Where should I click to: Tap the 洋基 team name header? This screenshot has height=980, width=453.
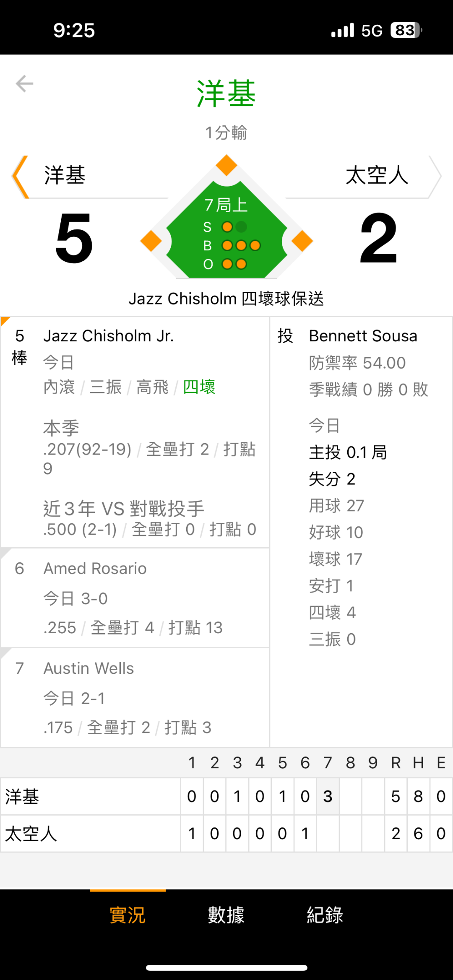(x=65, y=175)
